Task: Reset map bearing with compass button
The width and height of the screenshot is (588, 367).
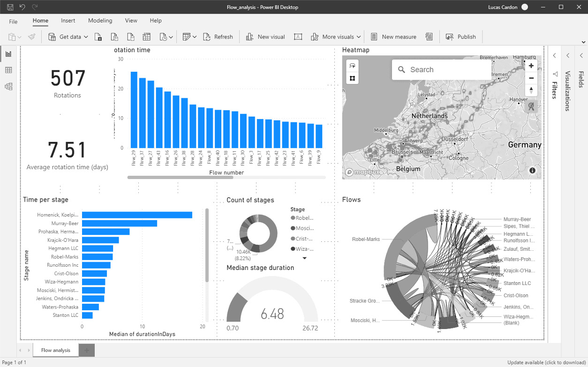Action: 531,90
